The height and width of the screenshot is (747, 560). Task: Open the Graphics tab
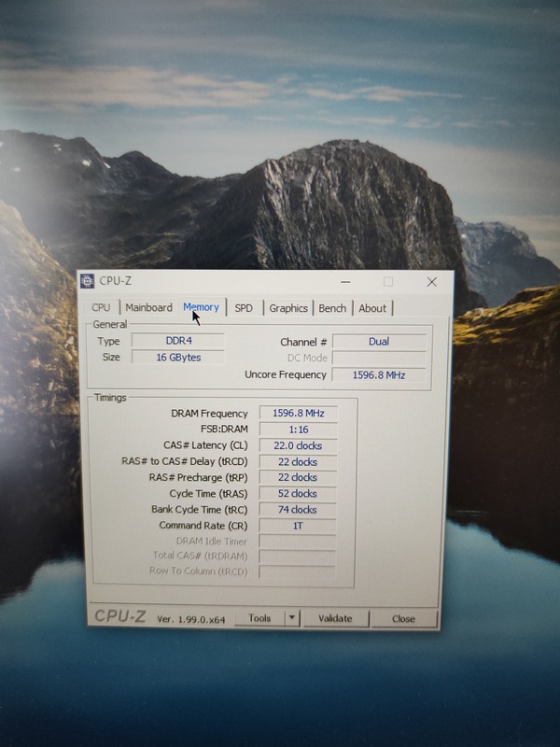288,308
